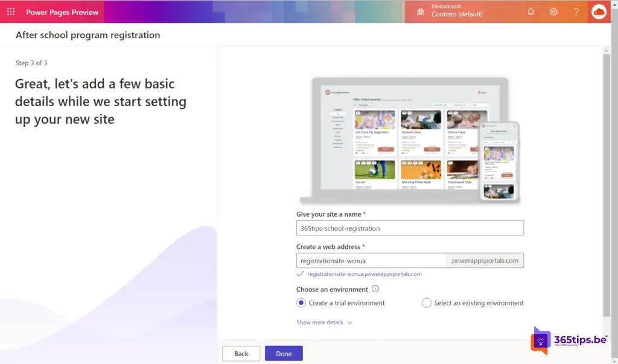Open the registrationsite-wcnua.powerappsportals.com link
618x364 pixels.
[364, 274]
